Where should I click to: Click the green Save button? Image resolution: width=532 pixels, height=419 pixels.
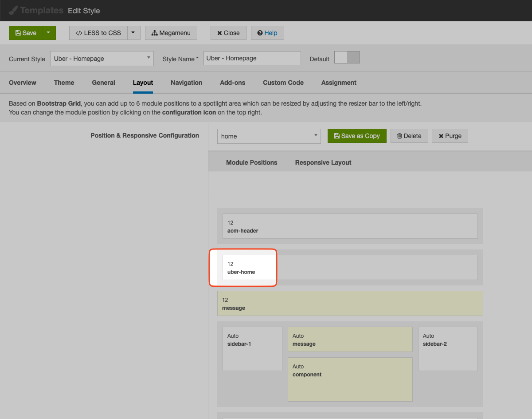pyautogui.click(x=26, y=33)
